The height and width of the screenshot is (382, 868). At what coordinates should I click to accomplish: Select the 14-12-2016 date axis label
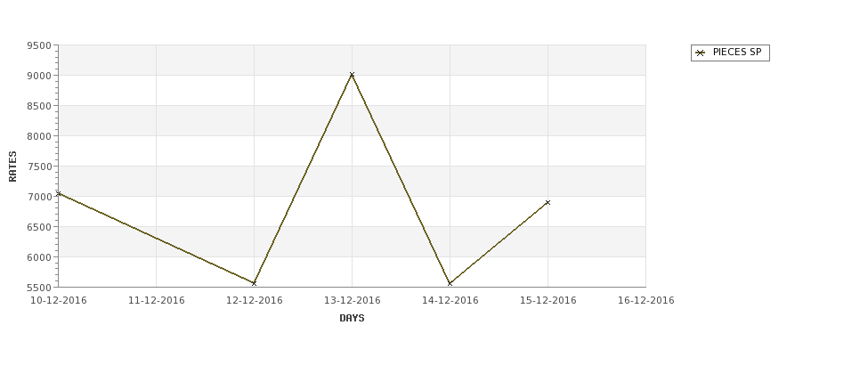[450, 301]
